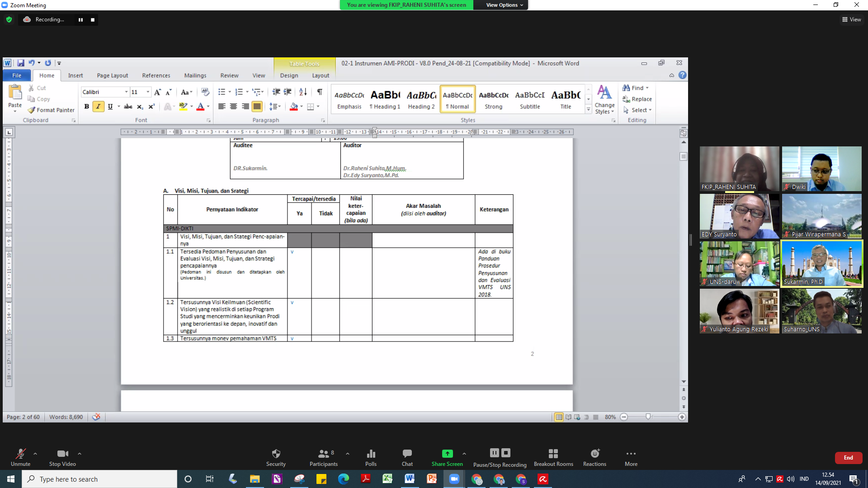Click the red End meeting button
Viewport: 868px width, 488px height.
pyautogui.click(x=848, y=458)
